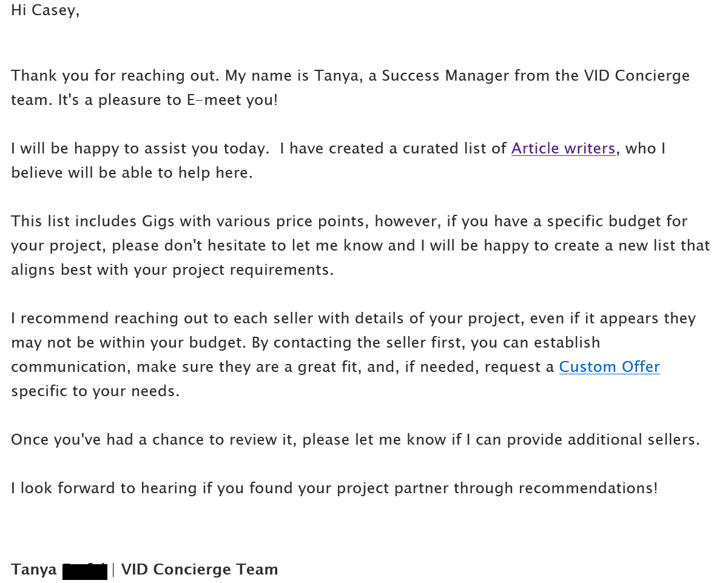The image size is (728, 583).
Task: Open the Article writers link
Action: point(564,149)
